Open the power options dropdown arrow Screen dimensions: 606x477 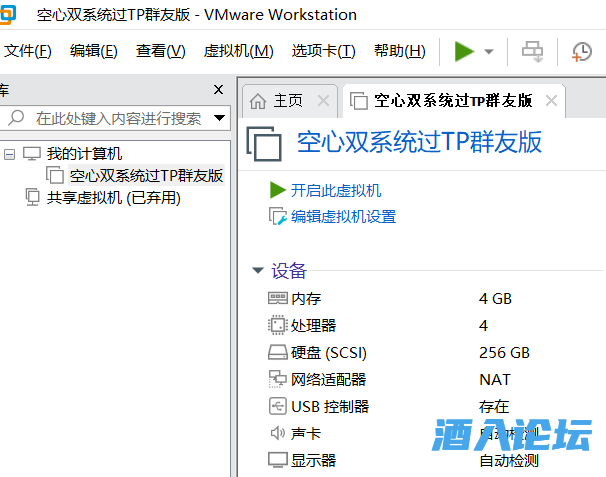[x=489, y=51]
